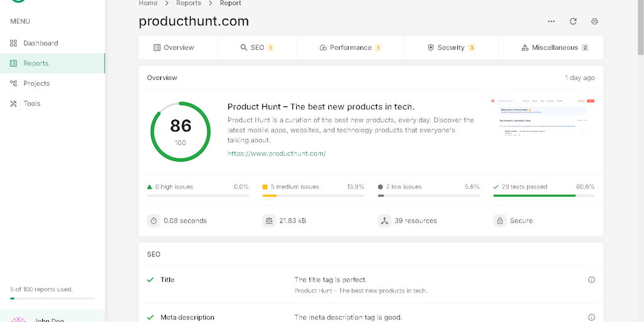Switch to the Performance tab

click(x=350, y=48)
